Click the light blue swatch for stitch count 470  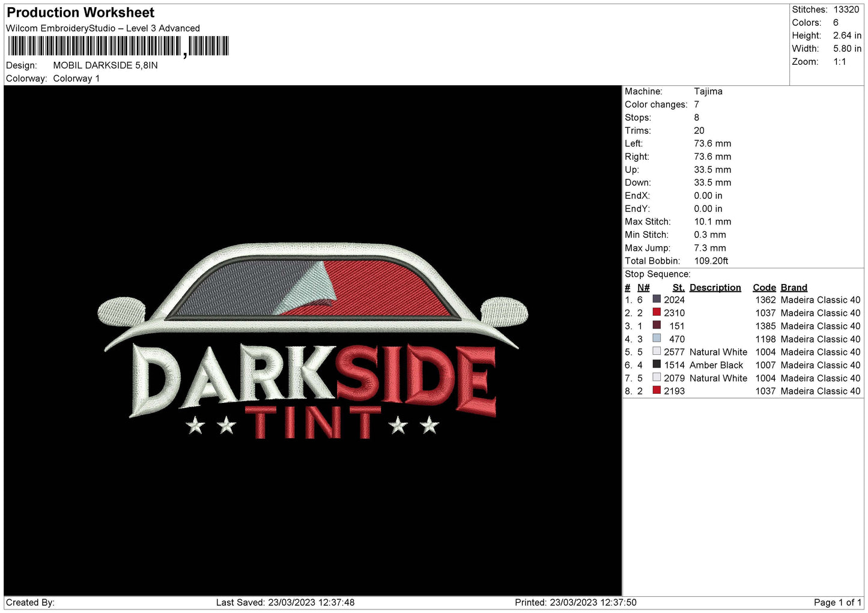pos(657,338)
